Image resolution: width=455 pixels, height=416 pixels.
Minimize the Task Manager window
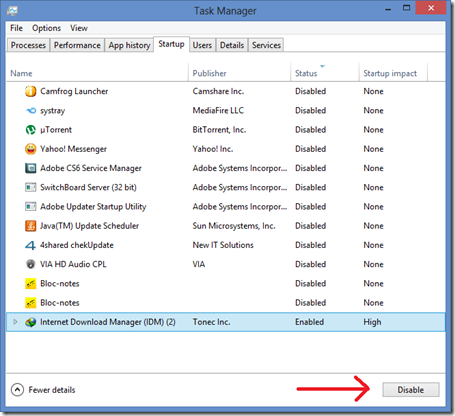[x=388, y=9]
